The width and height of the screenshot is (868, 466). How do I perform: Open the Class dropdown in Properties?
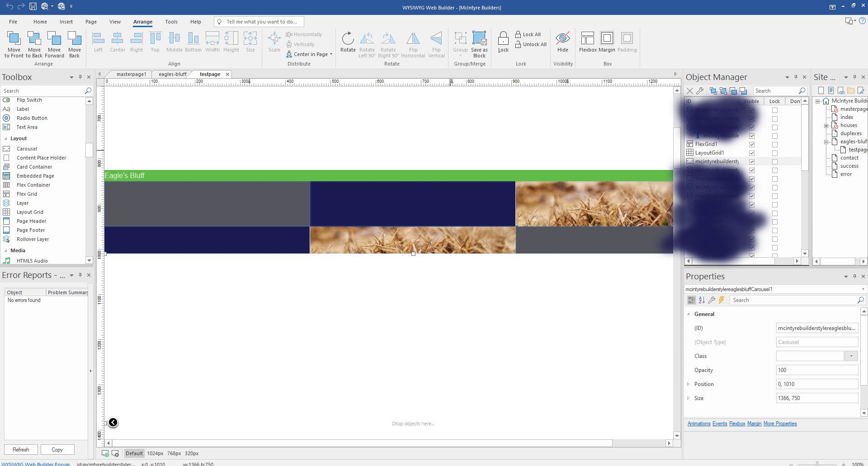coord(851,356)
